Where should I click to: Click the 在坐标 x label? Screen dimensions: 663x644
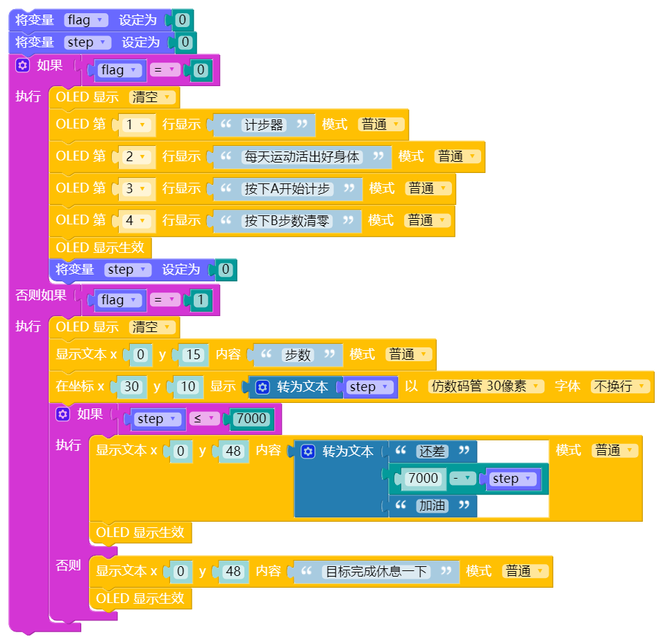80,386
